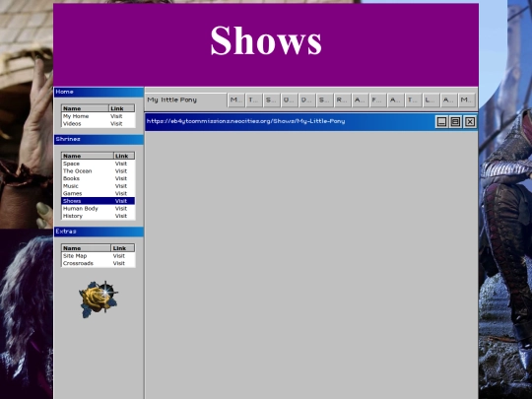The width and height of the screenshot is (532, 399).
Task: Maximize the My-Little-Pony inner window
Action: coord(455,121)
